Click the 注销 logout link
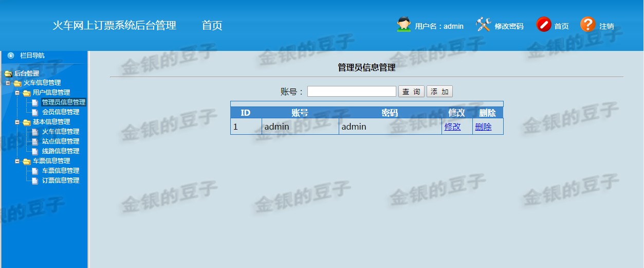Viewport: 644px width, 268px height. pyautogui.click(x=606, y=26)
